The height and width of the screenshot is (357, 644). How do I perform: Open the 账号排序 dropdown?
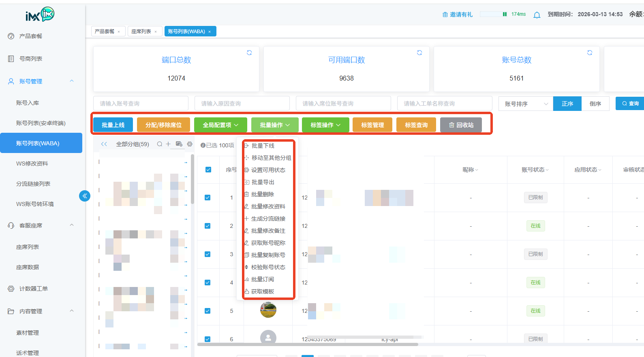(x=526, y=104)
